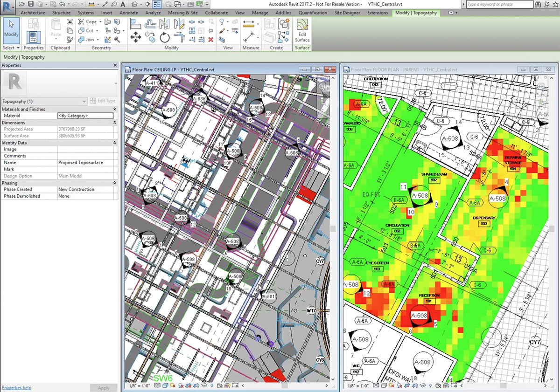This screenshot has width=560, height=392.
Task: Go to the Site Designer tab
Action: tap(347, 13)
